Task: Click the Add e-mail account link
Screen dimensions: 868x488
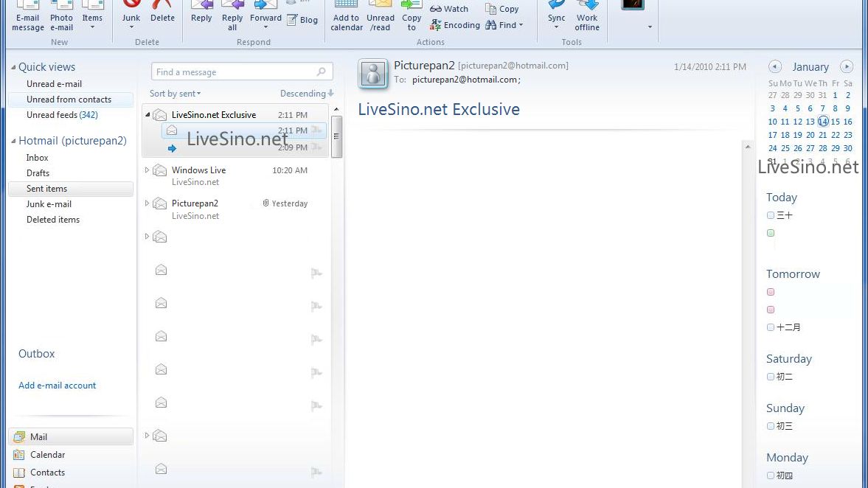Action: pyautogui.click(x=57, y=386)
